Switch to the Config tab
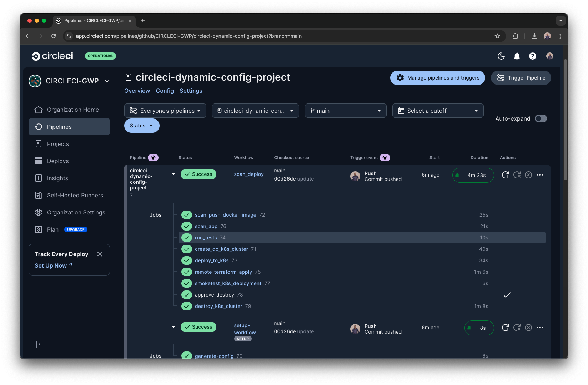Viewport: 588px width, 385px height. [x=165, y=91]
